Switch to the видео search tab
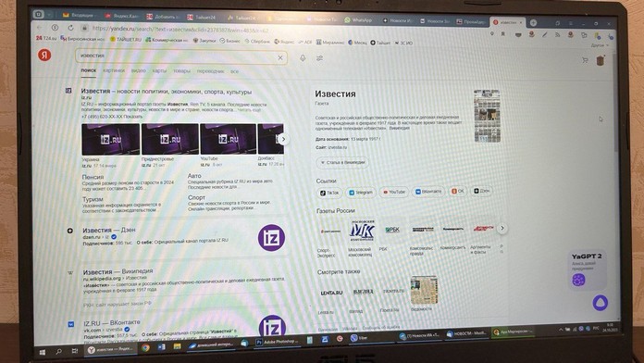644x363 pixels. pyautogui.click(x=139, y=70)
